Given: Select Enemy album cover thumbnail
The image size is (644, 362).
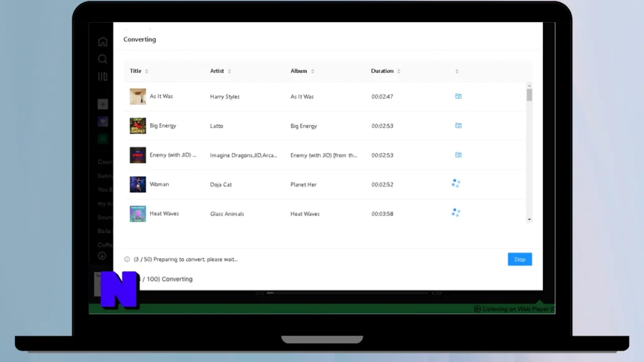Looking at the screenshot, I should click(x=138, y=155).
